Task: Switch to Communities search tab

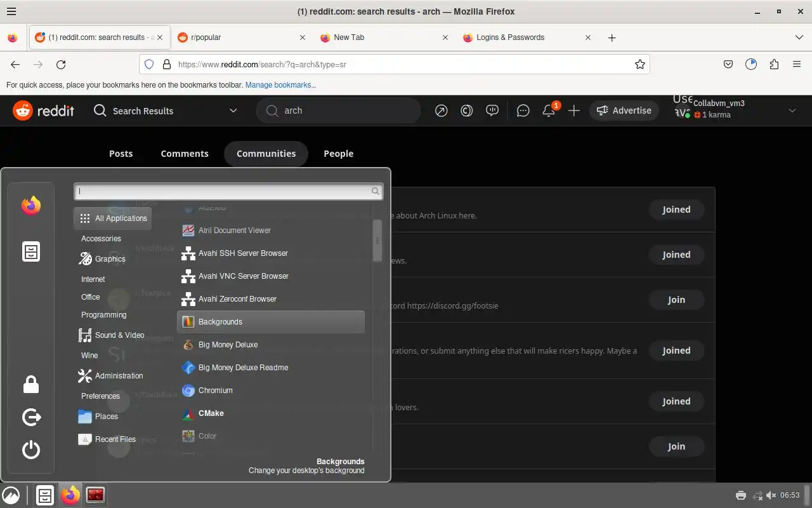Action: pos(266,154)
